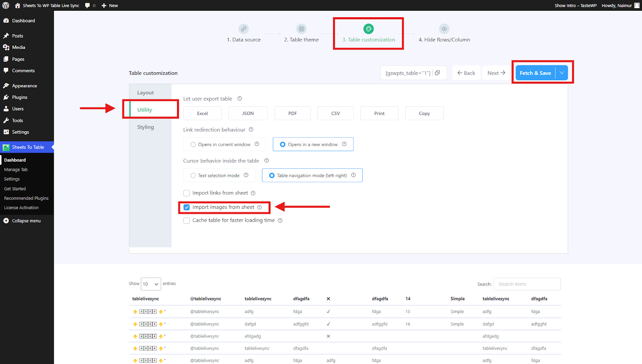Open Settings under Sheets To Table submenu

pos(12,179)
